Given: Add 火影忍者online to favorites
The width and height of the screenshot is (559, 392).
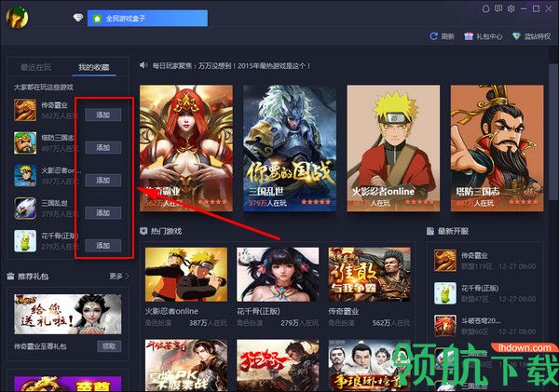Looking at the screenshot, I should 103,181.
